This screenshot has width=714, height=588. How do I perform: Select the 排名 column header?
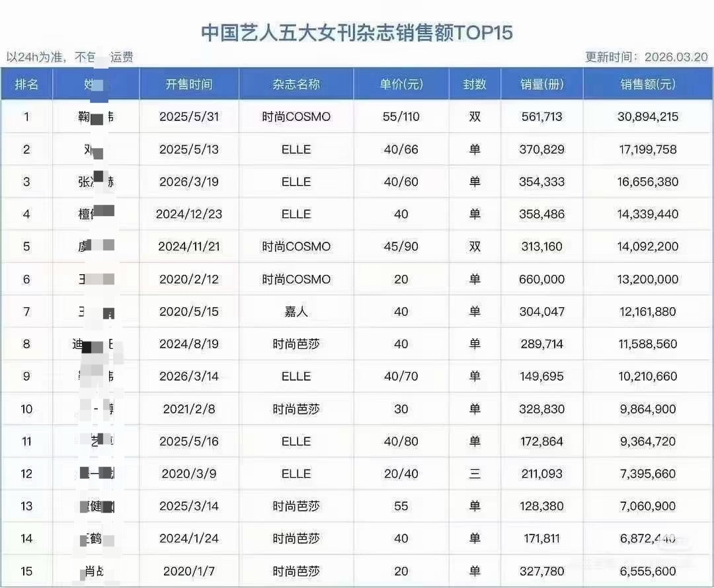26,84
